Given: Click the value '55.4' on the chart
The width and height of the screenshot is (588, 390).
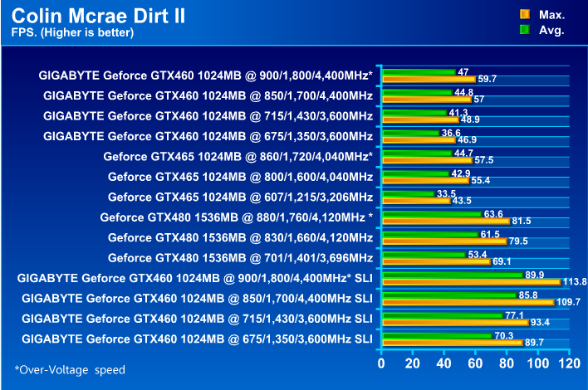Looking at the screenshot, I should (480, 180).
